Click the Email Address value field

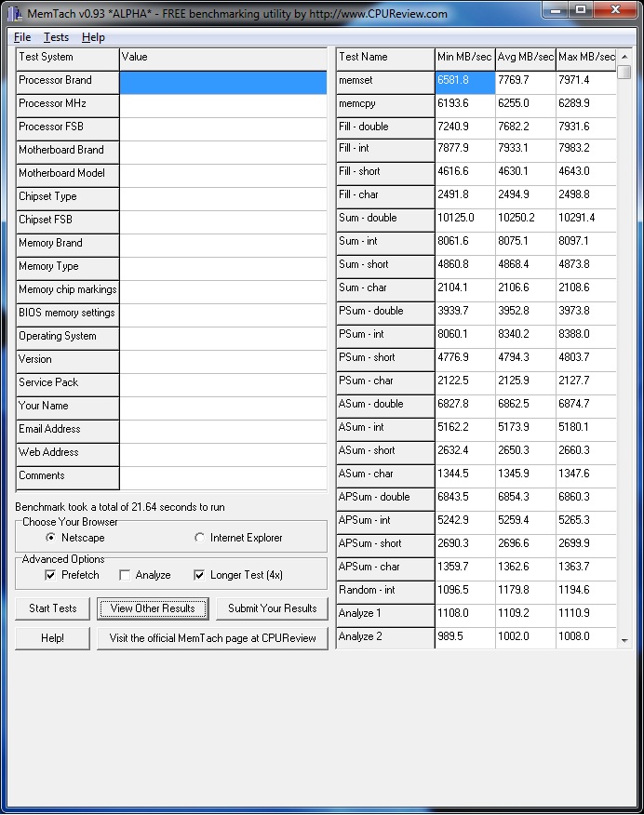[223, 432]
